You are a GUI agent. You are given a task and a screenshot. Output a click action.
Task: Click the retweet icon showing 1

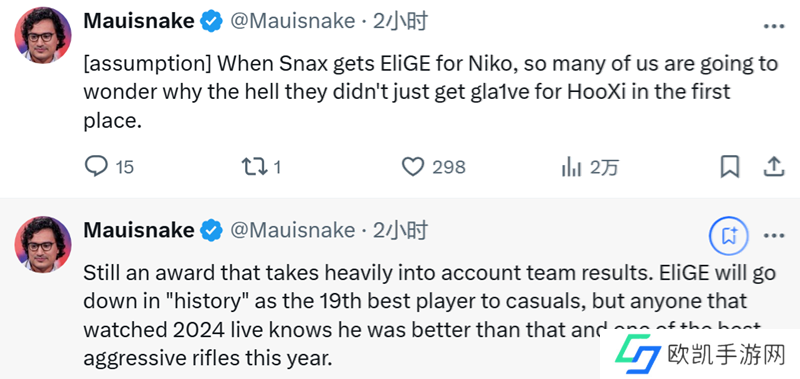pos(255,166)
